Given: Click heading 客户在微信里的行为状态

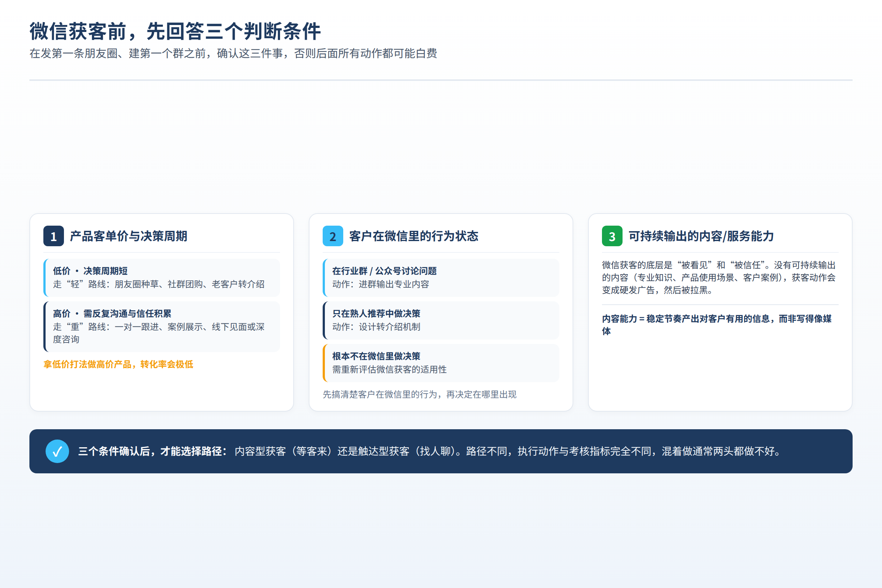Looking at the screenshot, I should coord(414,236).
